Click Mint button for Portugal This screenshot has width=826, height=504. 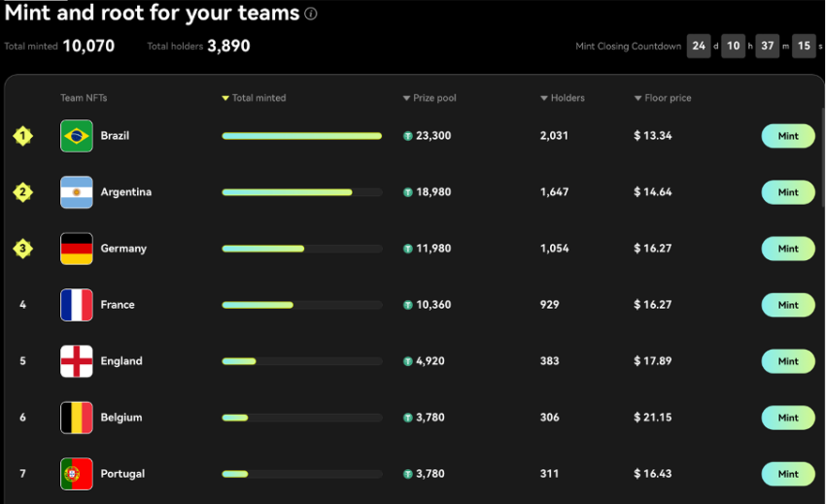tap(788, 474)
